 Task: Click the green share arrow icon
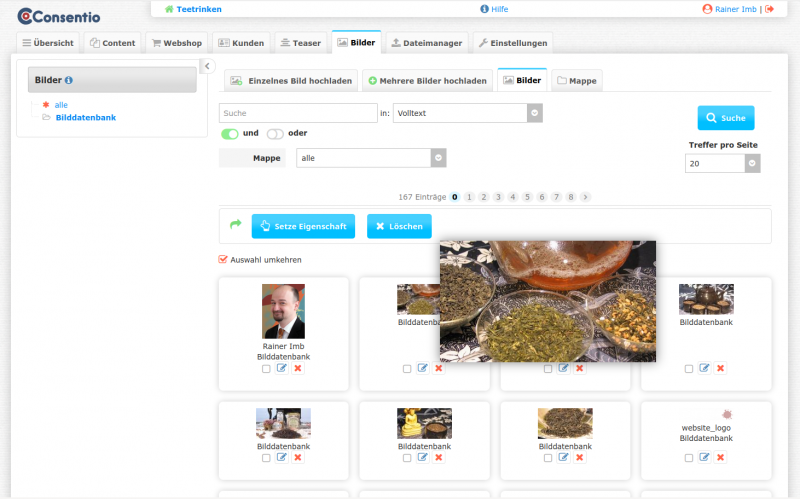236,225
